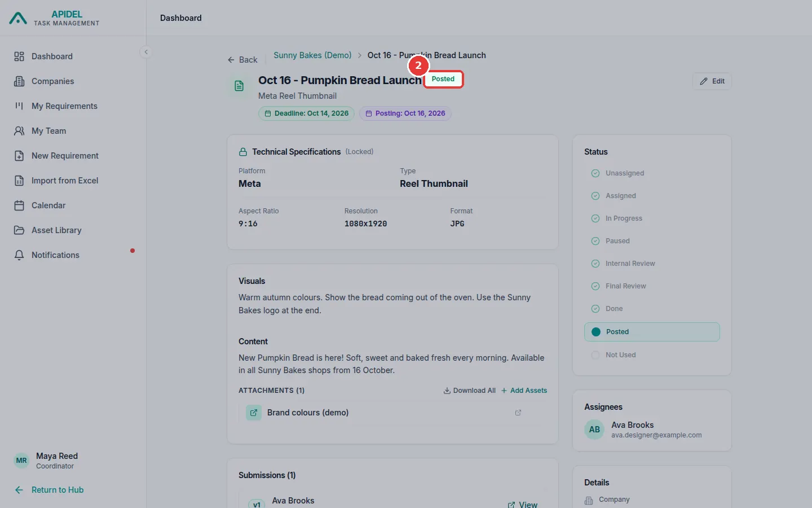
Task: Download All attachments
Action: 469,391
